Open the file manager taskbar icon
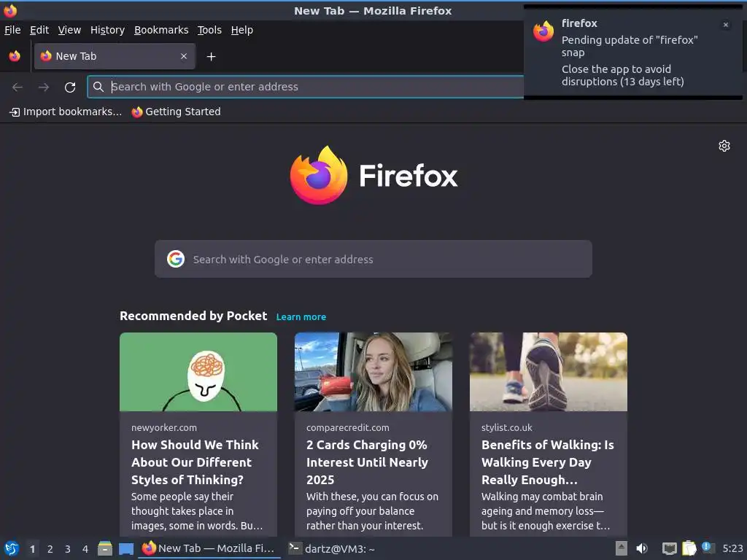 pyautogui.click(x=105, y=548)
